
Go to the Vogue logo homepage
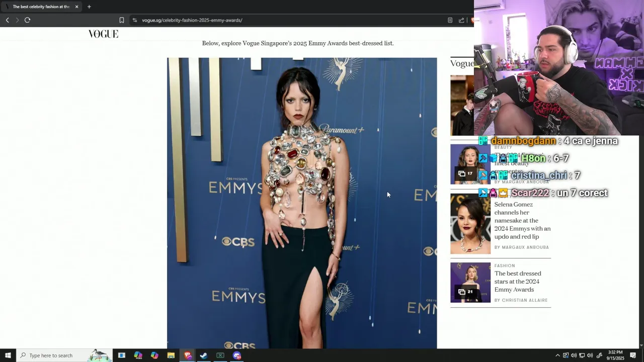(x=103, y=34)
